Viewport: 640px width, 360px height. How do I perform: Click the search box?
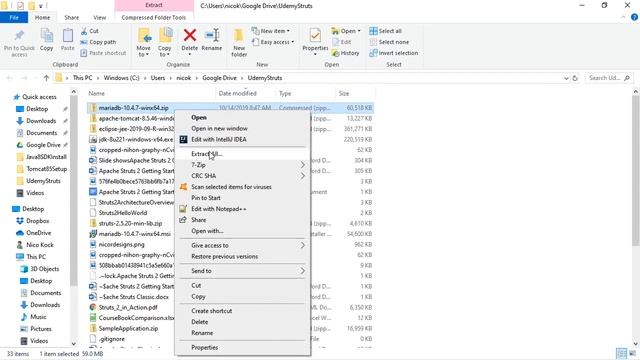(609, 78)
